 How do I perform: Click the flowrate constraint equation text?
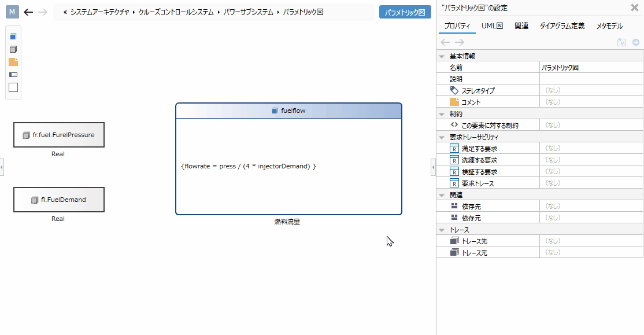pyautogui.click(x=249, y=166)
